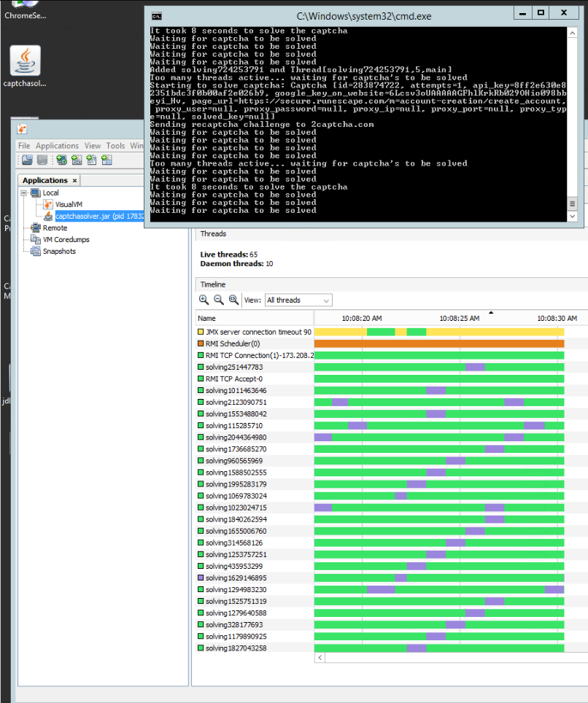Screen dimensions: 588x703
Task: Select captchasolver.jar in the Applications tree
Action: pos(99,216)
